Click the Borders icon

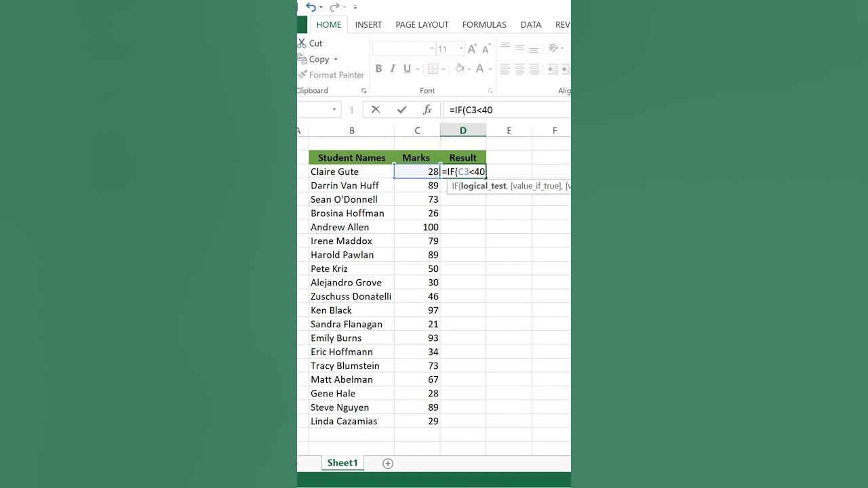[433, 68]
